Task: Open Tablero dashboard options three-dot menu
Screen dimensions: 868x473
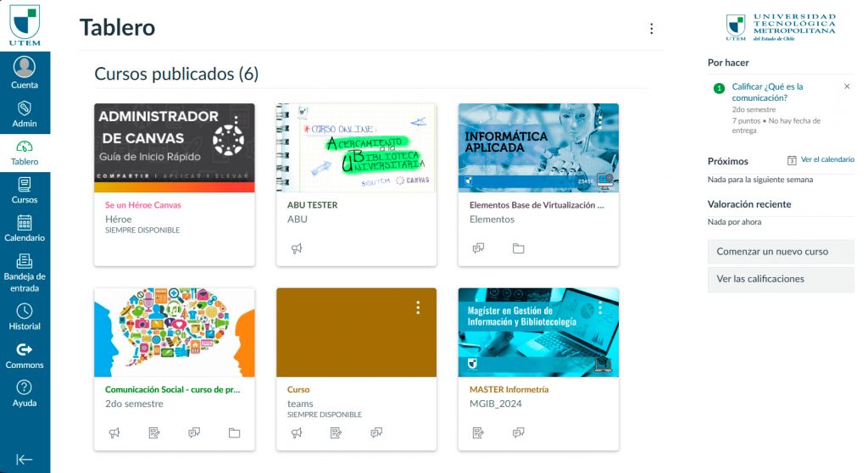Action: (652, 29)
